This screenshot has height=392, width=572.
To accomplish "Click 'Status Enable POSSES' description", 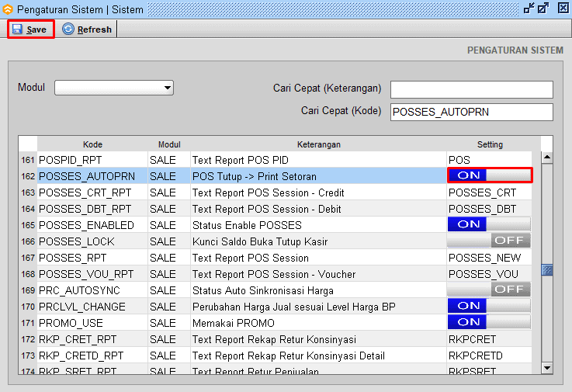I will [x=247, y=225].
